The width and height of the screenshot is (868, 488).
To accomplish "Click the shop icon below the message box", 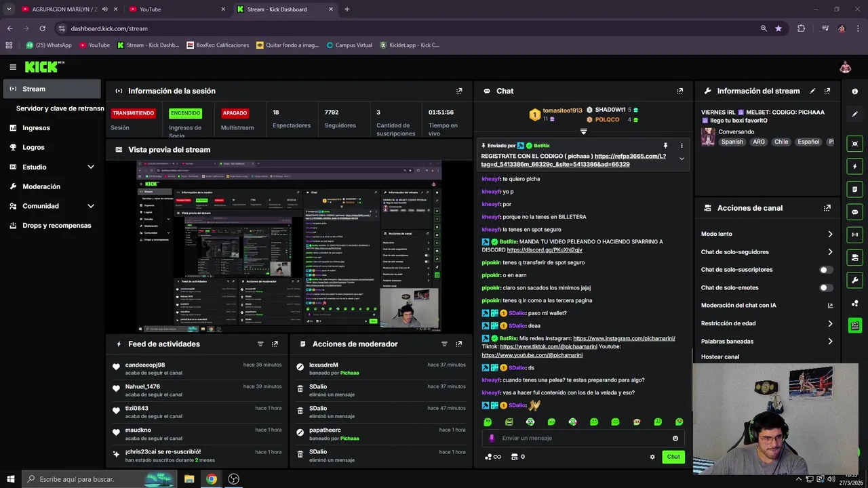I will point(514,457).
